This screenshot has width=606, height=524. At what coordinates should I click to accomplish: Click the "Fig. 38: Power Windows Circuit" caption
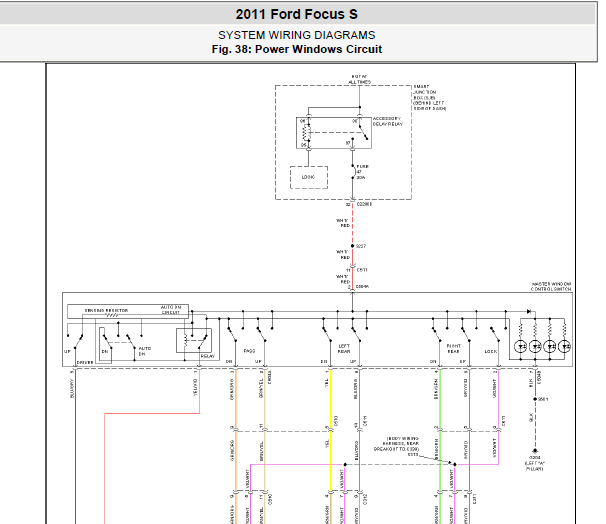pyautogui.click(x=296, y=49)
